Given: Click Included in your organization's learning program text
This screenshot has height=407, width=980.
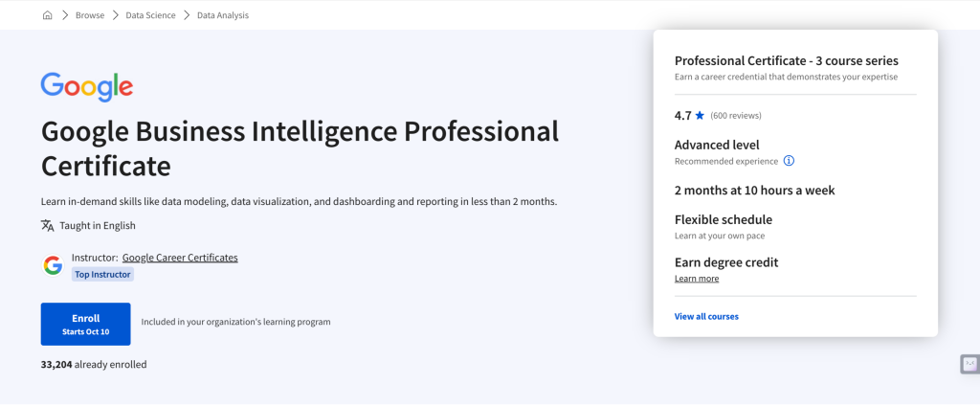Looking at the screenshot, I should pos(235,322).
